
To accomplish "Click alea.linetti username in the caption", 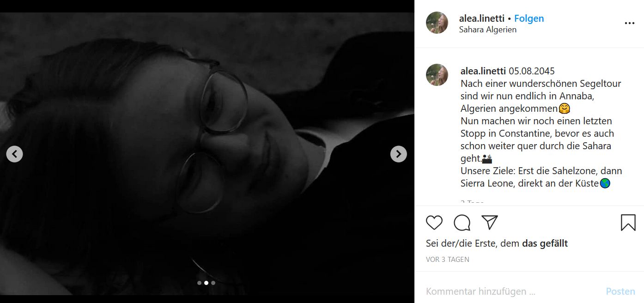I will coord(483,71).
